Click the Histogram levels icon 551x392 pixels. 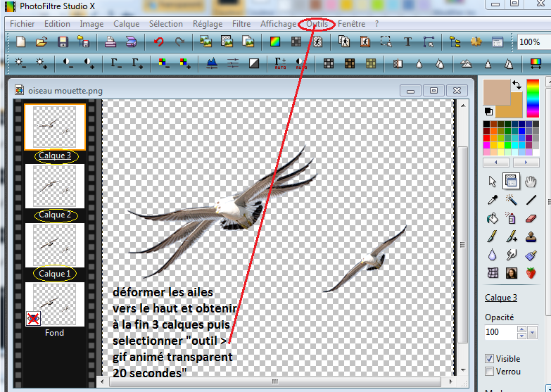212,63
